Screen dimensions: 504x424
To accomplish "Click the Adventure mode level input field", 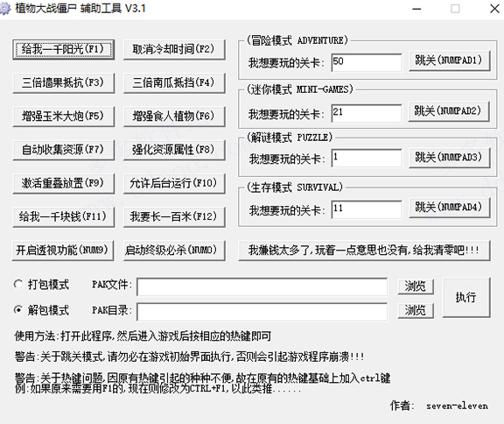I will pyautogui.click(x=367, y=62).
